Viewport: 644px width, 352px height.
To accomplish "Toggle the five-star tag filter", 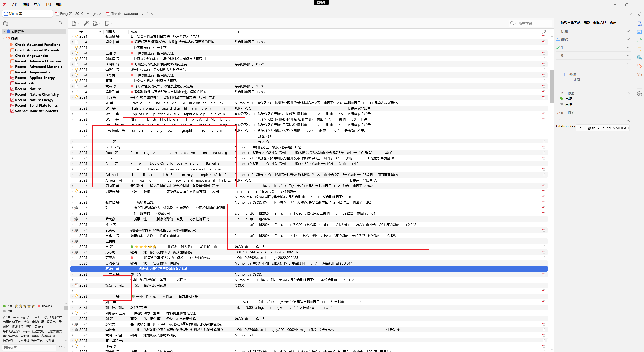I will click(25, 306).
